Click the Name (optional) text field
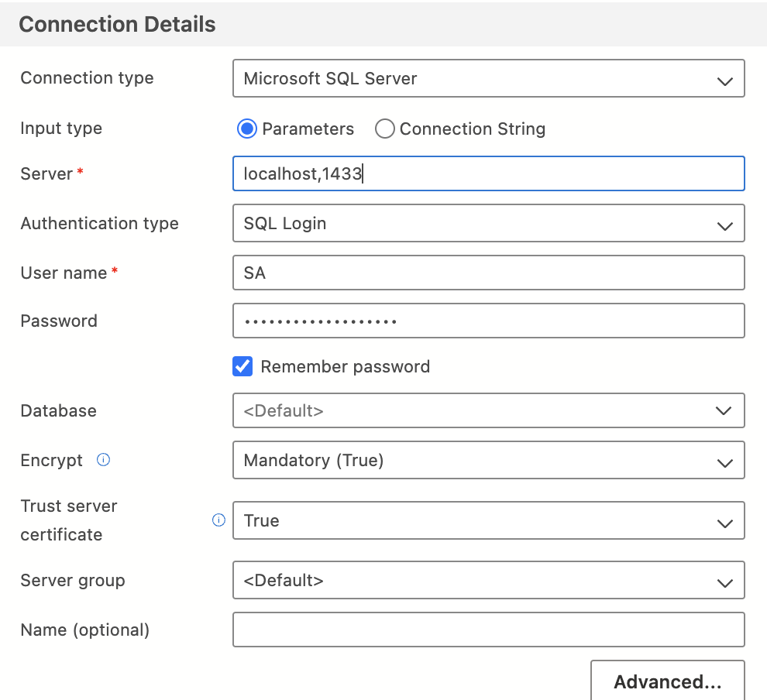The image size is (767, 700). tap(489, 630)
